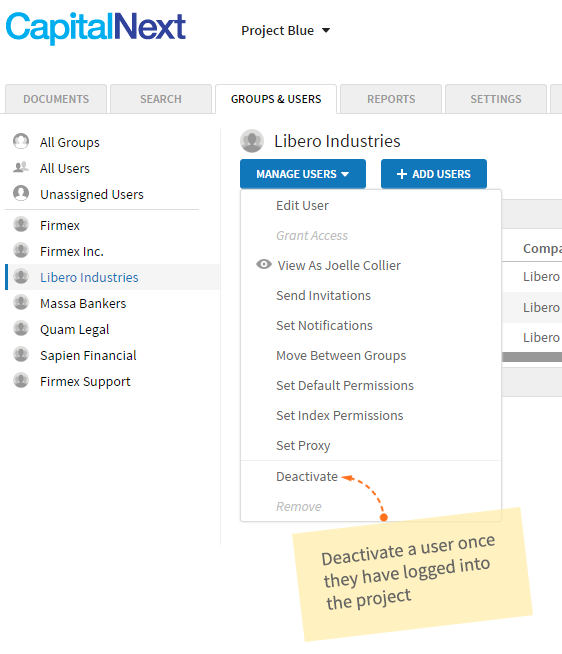Screen dimensions: 562x654
Task: Click the Quam Legal group avatar icon
Action: pos(21,328)
